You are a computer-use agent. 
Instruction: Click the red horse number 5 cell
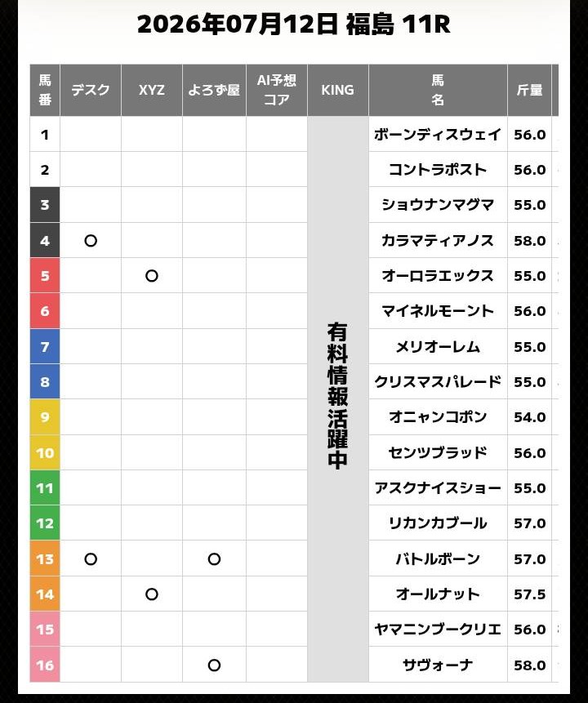pyautogui.click(x=45, y=276)
